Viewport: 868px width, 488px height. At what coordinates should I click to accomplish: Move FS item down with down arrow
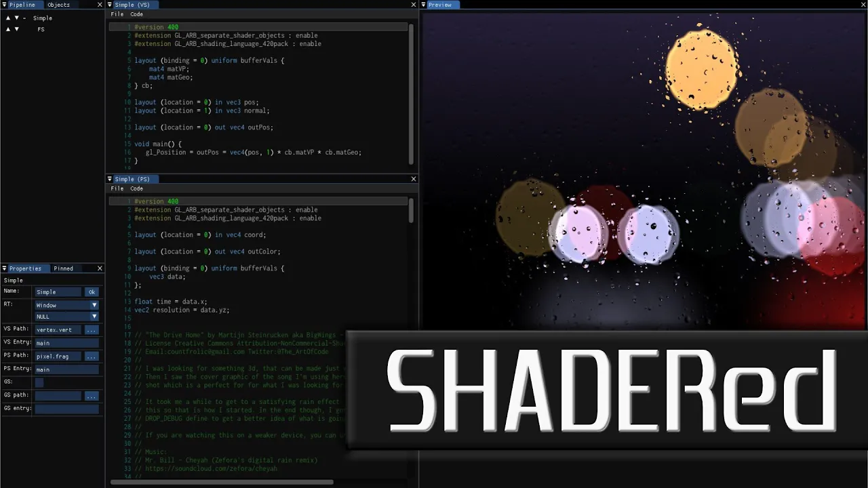[x=16, y=29]
